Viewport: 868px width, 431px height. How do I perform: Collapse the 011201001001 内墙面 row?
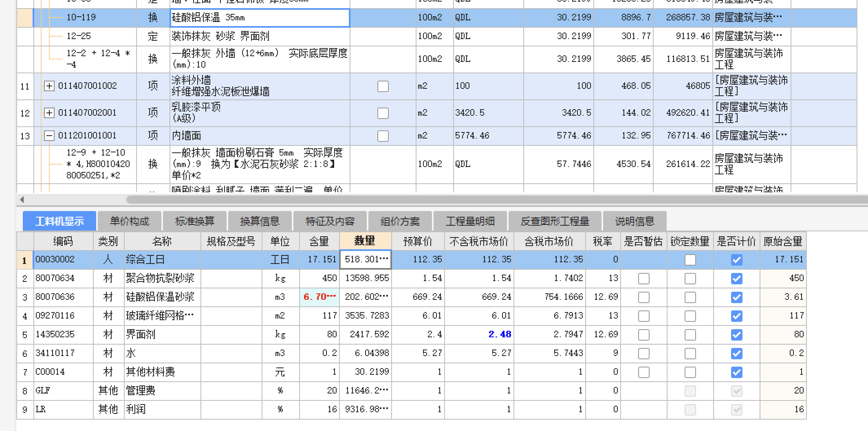pyautogui.click(x=49, y=136)
